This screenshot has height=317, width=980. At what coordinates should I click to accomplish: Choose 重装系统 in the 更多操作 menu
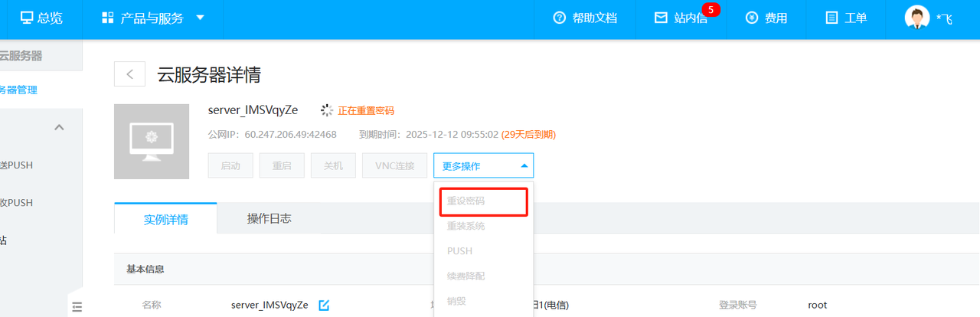(466, 226)
